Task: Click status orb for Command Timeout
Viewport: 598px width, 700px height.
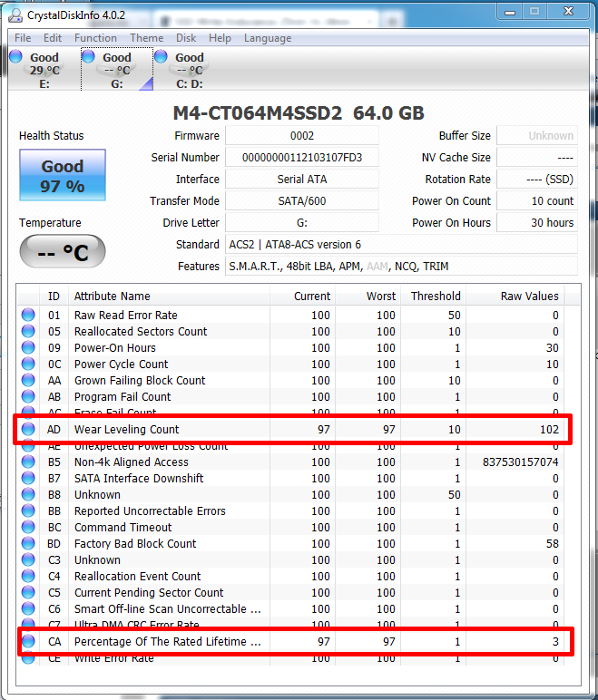Action: pos(28,527)
